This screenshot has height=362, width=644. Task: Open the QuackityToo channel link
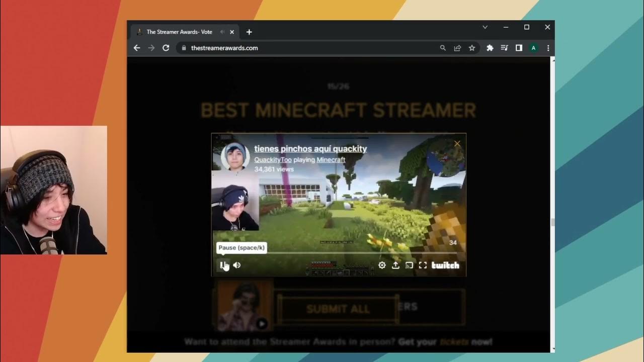[x=273, y=160]
